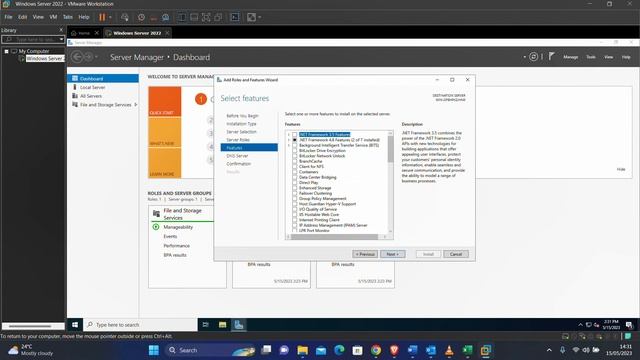The height and width of the screenshot is (360, 640).
Task: Open Server Manager notifications flag
Action: [x=551, y=56]
